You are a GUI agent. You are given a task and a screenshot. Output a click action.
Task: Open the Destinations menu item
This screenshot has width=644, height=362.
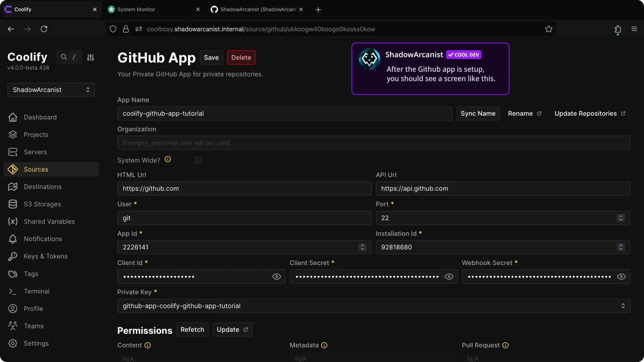43,187
